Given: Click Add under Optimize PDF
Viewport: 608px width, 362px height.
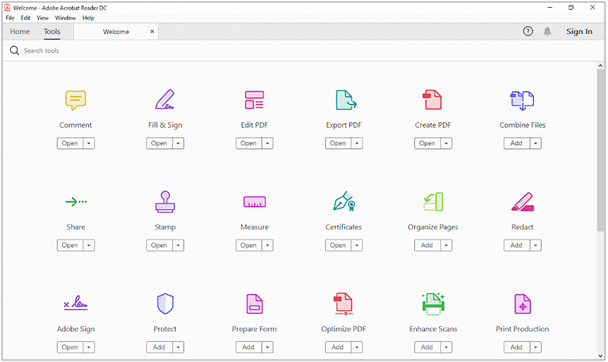Looking at the screenshot, I should pos(338,347).
